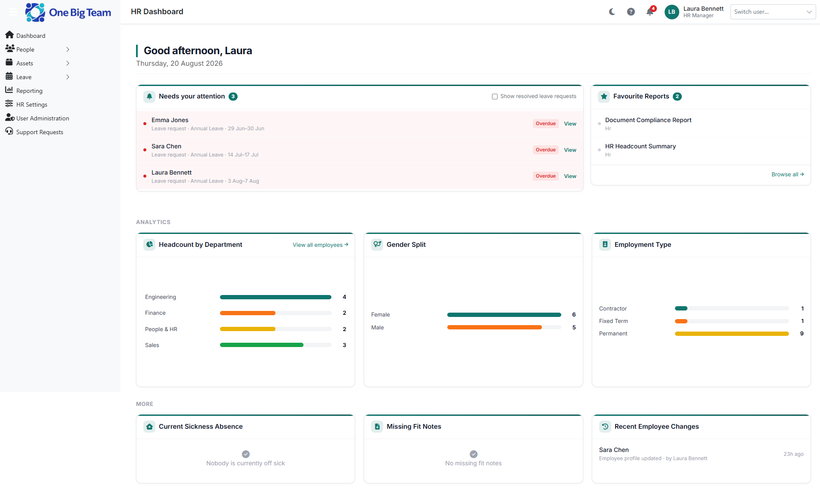Click the Reporting chart icon in sidebar
820x504 pixels.
[x=9, y=89]
